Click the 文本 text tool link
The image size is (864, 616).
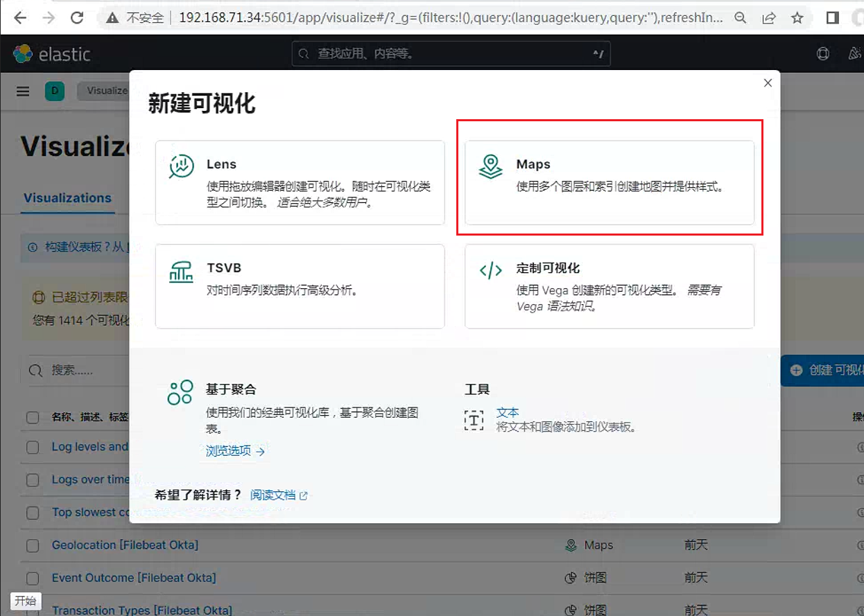click(508, 412)
